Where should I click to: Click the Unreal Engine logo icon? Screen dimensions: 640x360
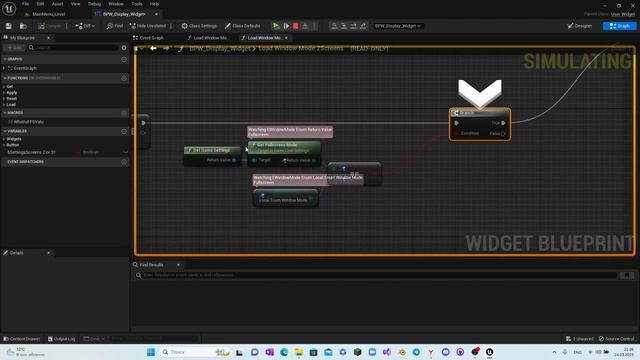[9, 9]
